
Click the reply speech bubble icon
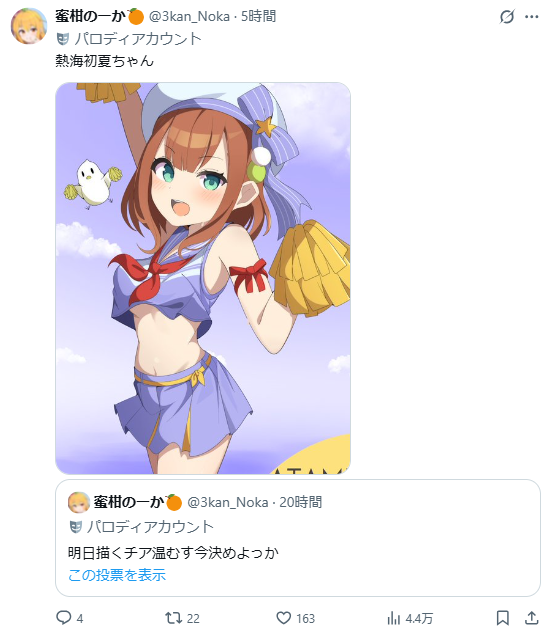63,618
